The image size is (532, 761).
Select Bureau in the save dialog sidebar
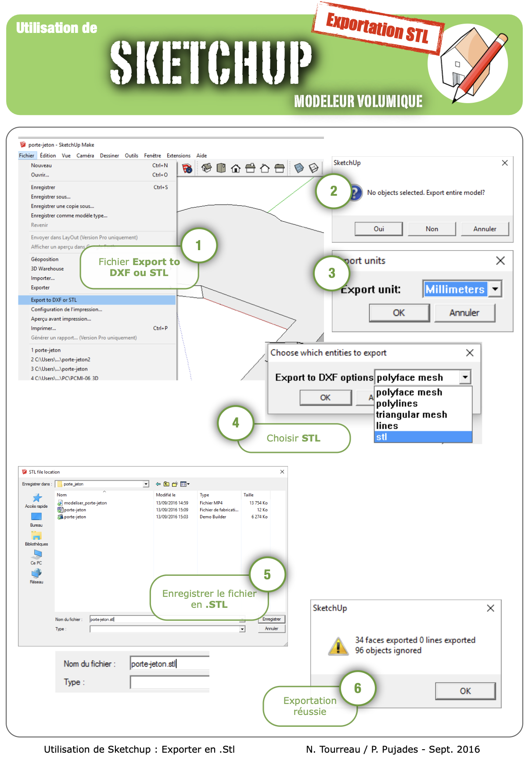[36, 520]
